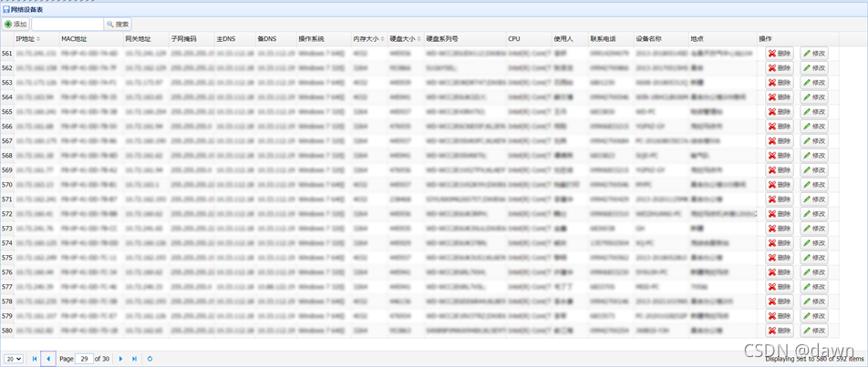Select row number 570 cell
This screenshot has height=367, width=868.
7,184
